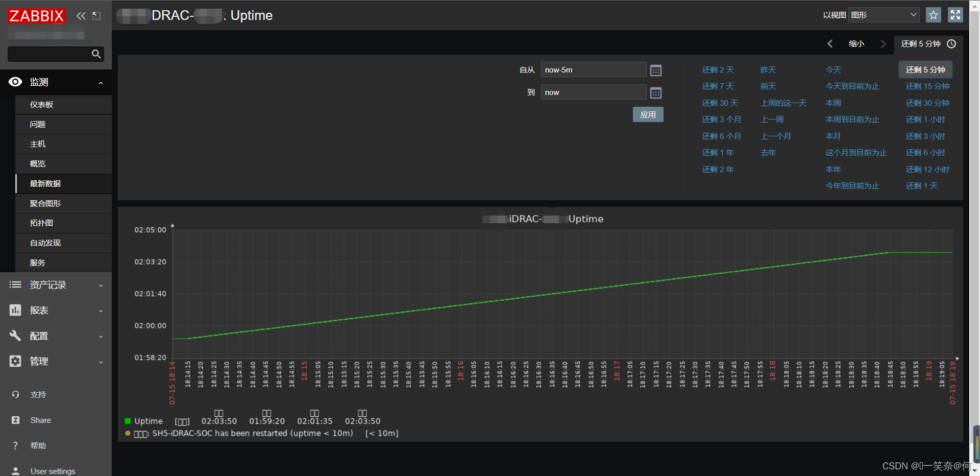
Task: Open the 以视图 图形 dropdown
Action: click(884, 15)
